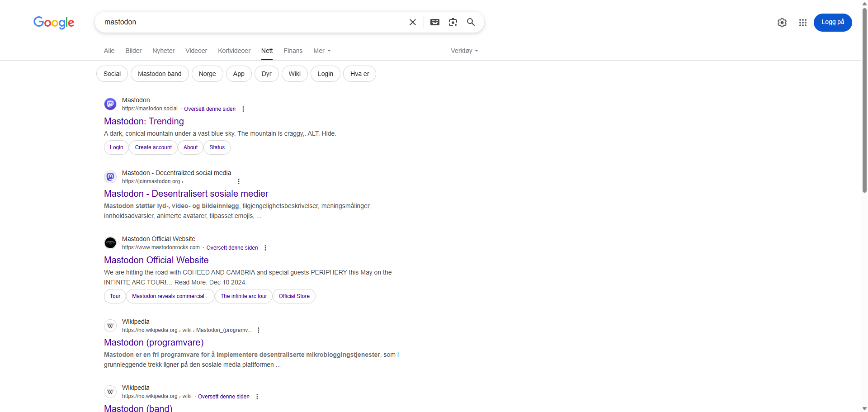The height and width of the screenshot is (412, 868).
Task: Open Mastodon reveals commercial... sitelink
Action: (x=170, y=296)
